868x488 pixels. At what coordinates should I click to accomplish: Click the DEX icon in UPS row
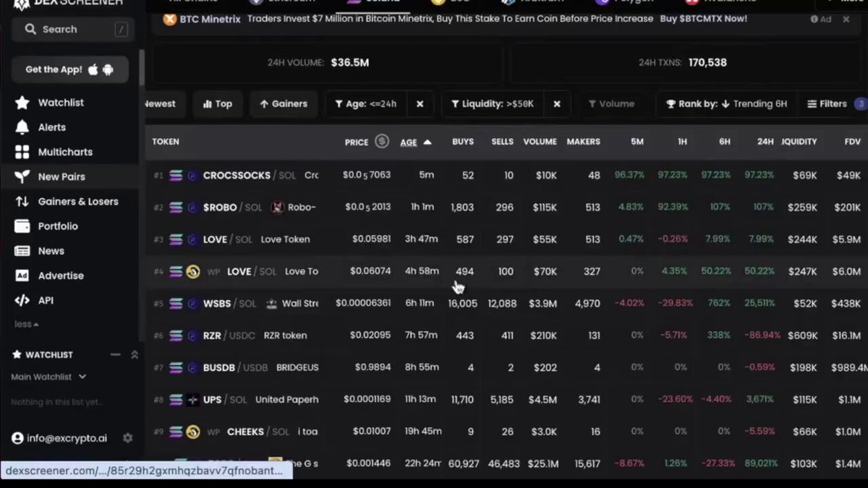pos(193,400)
